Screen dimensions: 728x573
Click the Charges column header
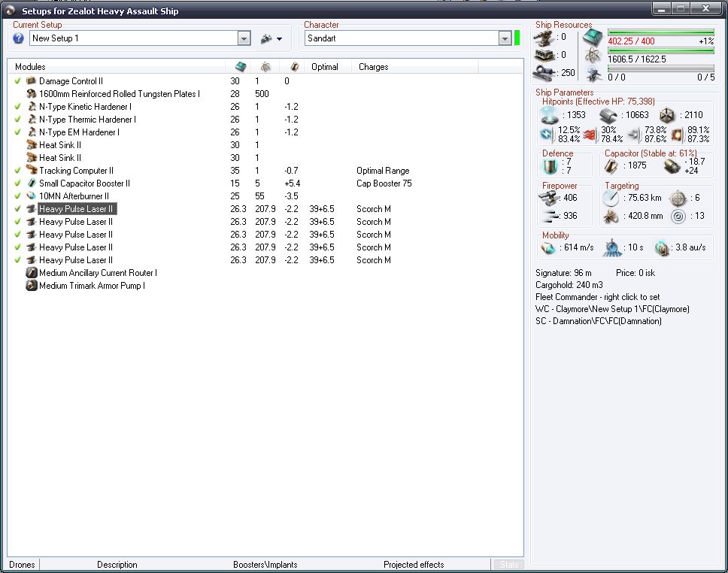[373, 67]
